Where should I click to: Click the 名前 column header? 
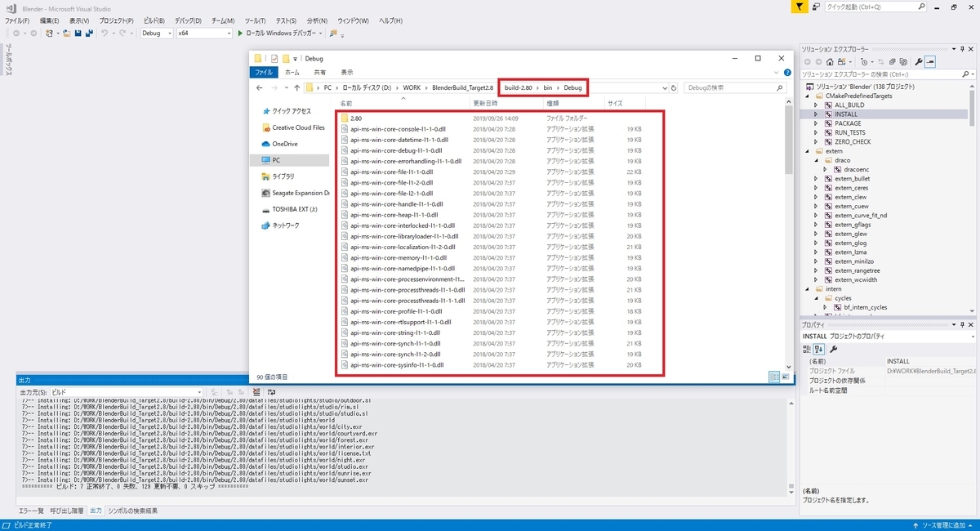346,104
